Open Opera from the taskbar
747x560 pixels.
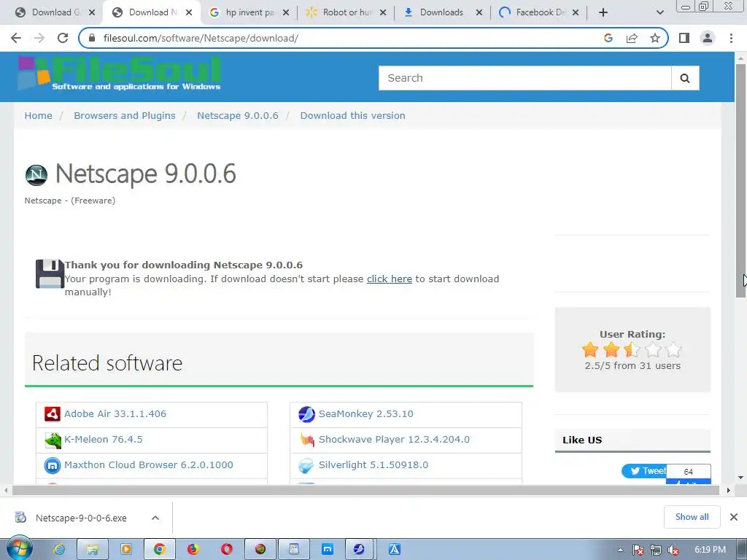[226, 550]
